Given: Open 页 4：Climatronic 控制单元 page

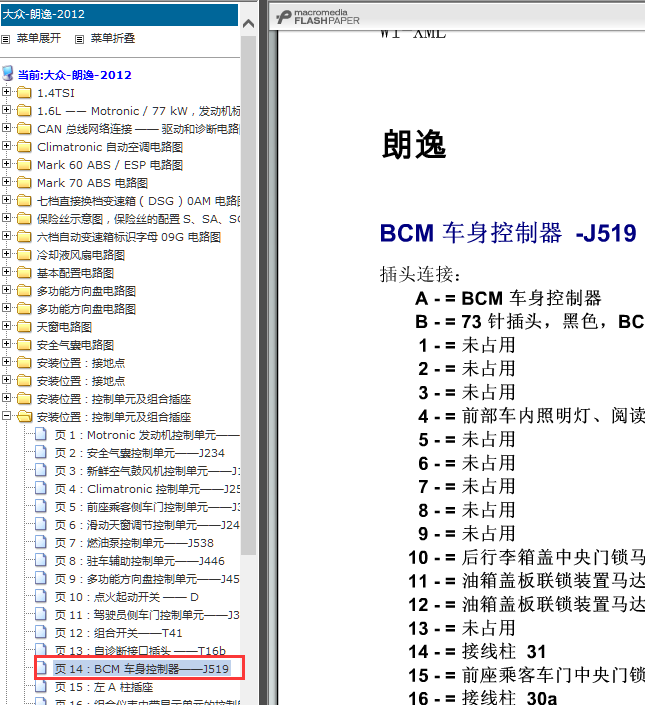Looking at the screenshot, I should 147,489.
